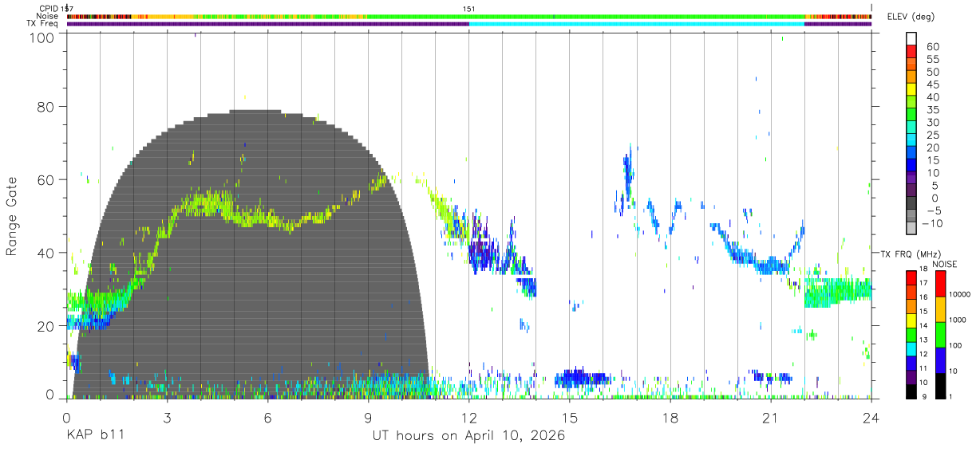Viewport: 980px width, 452px height.
Task: Click the 60 tick on the Range Gate axis
Action: (46, 179)
